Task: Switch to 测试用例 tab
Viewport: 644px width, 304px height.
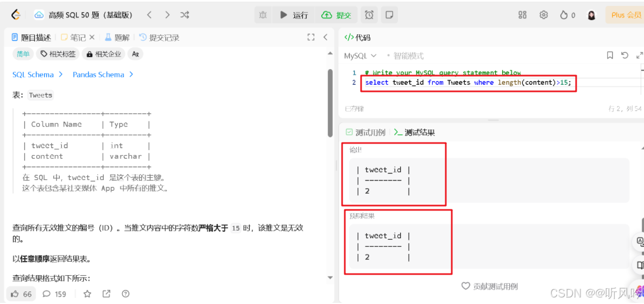Action: [365, 133]
